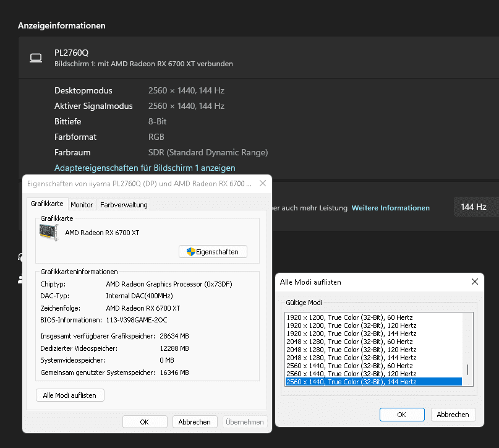Click the Alle Modi auflisten button

(x=70, y=395)
